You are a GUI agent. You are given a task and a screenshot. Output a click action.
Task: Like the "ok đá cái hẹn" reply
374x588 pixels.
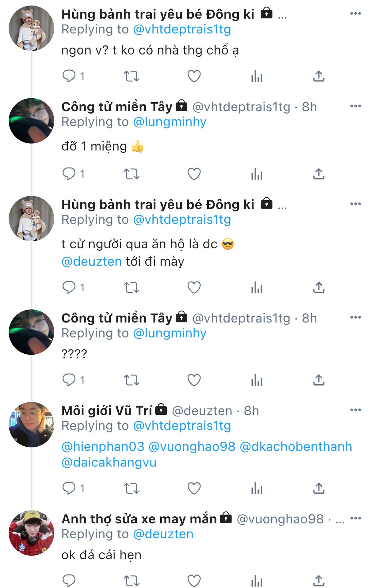(x=194, y=580)
